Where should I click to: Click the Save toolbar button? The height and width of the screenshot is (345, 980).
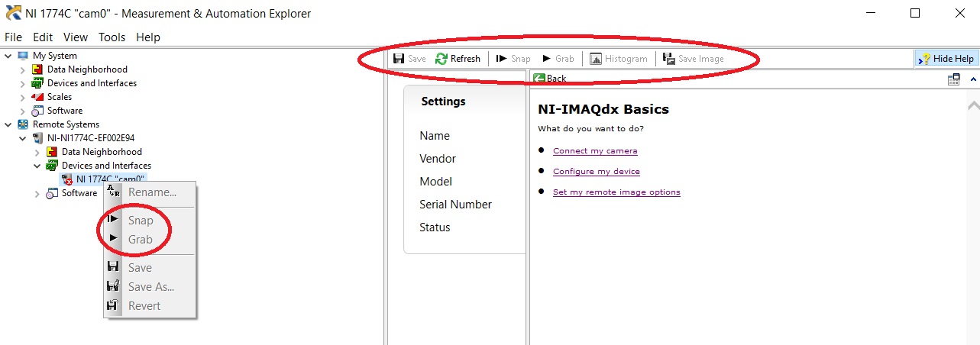[x=409, y=59]
